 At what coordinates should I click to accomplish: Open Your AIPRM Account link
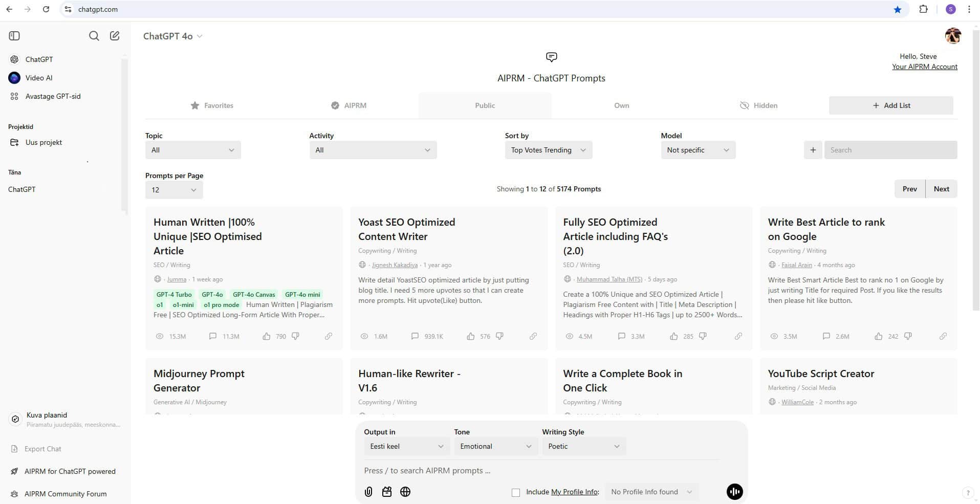[924, 67]
